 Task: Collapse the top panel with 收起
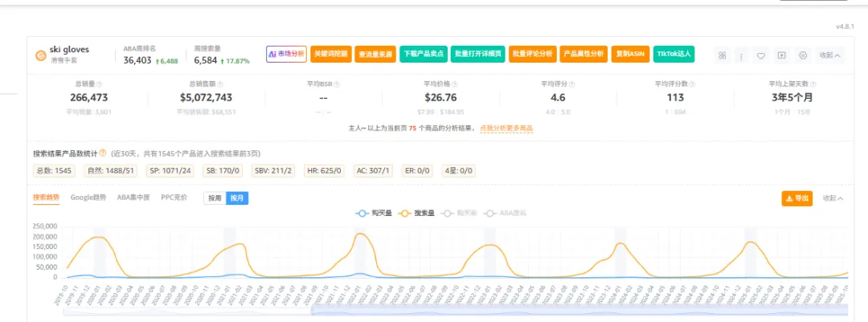coord(829,55)
